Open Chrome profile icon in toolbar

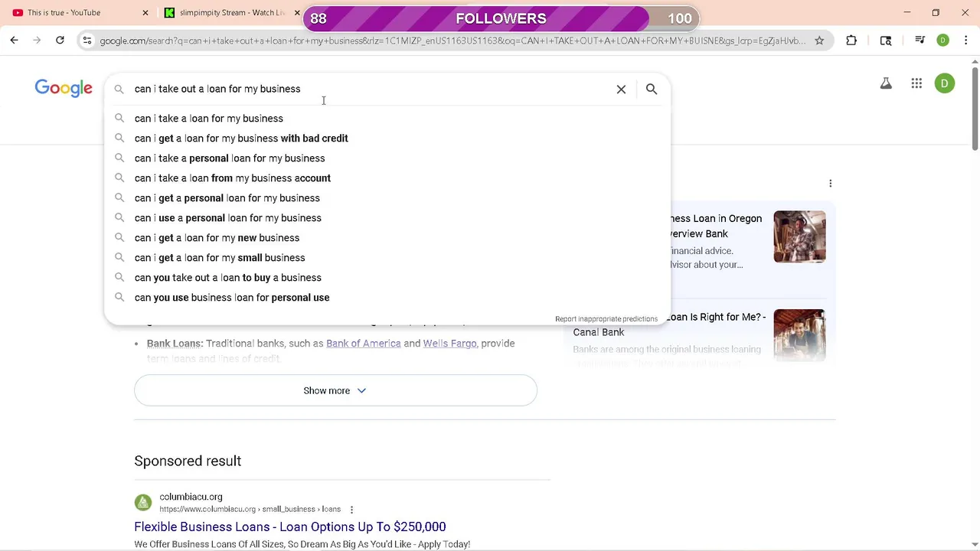(943, 41)
